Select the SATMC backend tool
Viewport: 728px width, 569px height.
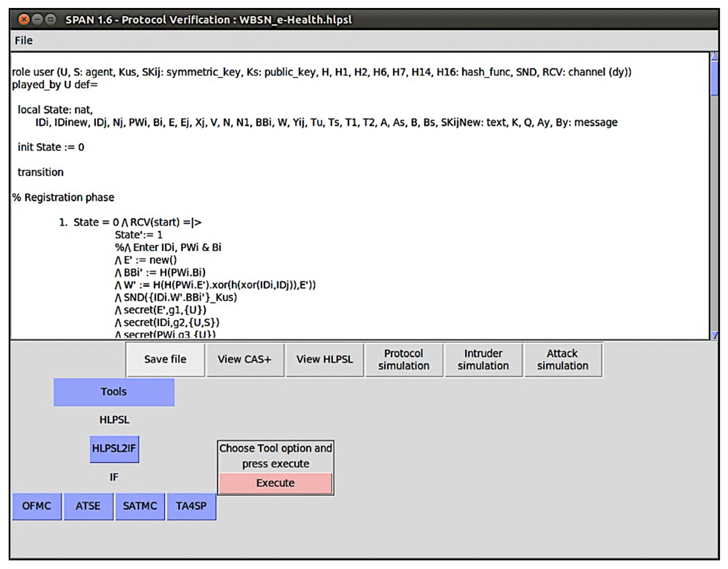coord(140,506)
